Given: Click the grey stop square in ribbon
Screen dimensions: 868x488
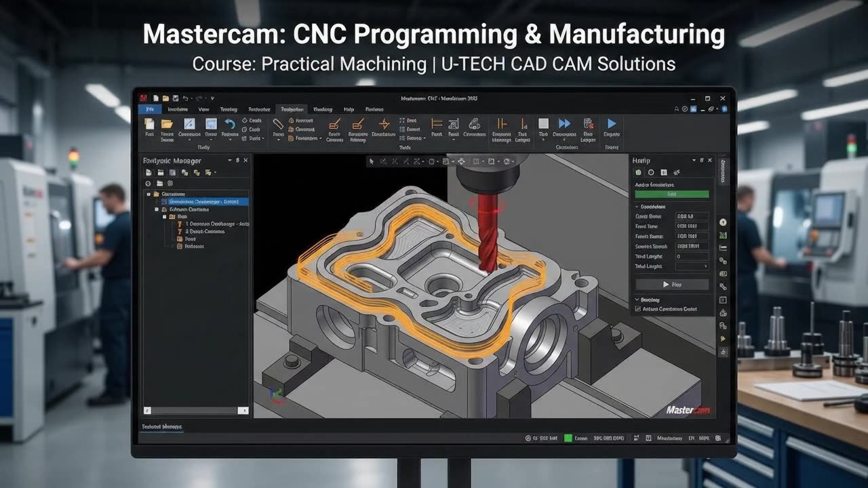Looking at the screenshot, I should click(x=543, y=123).
